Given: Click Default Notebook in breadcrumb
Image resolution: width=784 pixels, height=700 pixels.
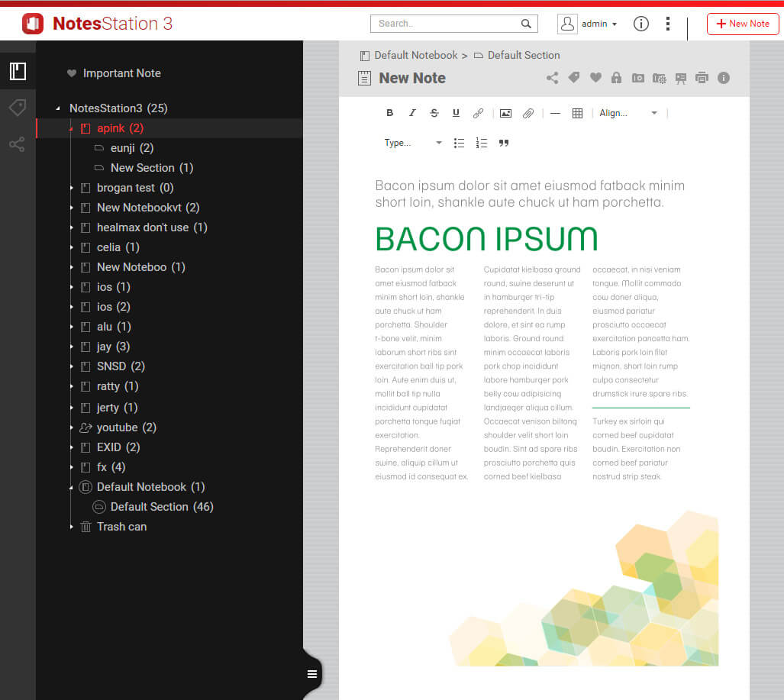Looking at the screenshot, I should (x=415, y=56).
